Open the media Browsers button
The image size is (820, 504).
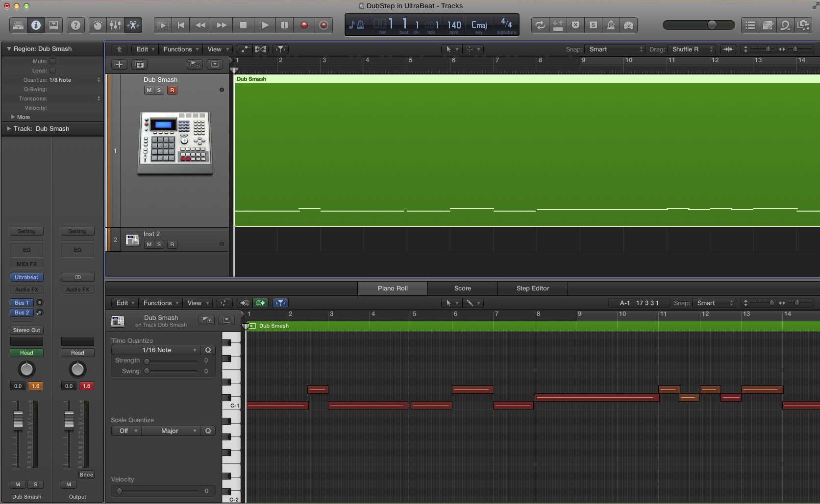[x=803, y=25]
